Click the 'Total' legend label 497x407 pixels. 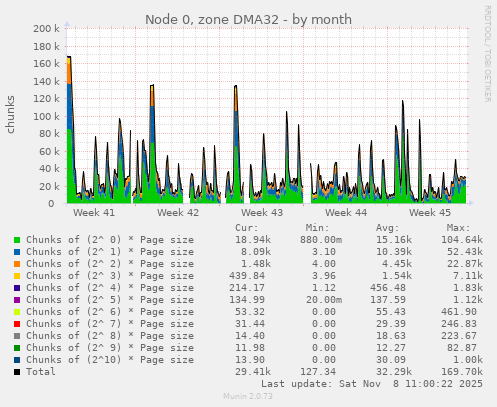coord(41,372)
